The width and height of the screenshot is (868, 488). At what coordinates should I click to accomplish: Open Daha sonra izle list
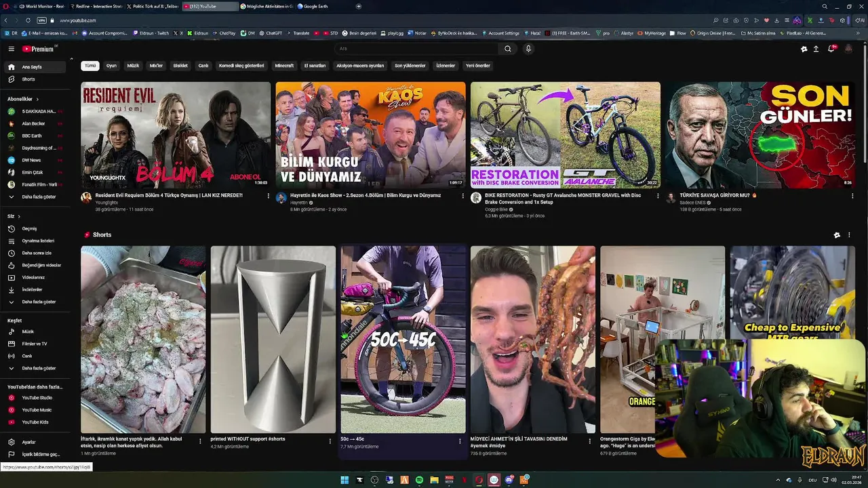coord(36,253)
